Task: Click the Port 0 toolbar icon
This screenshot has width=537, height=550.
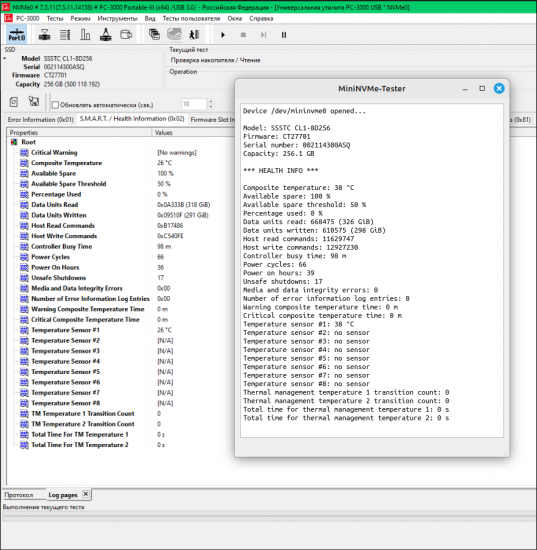Action: 17,35
